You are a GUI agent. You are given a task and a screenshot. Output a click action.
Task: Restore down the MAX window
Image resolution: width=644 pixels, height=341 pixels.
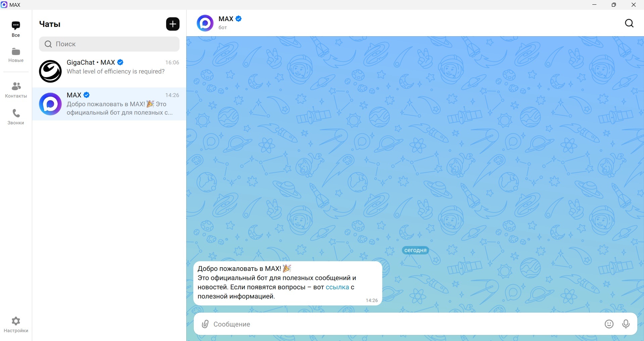tap(614, 5)
